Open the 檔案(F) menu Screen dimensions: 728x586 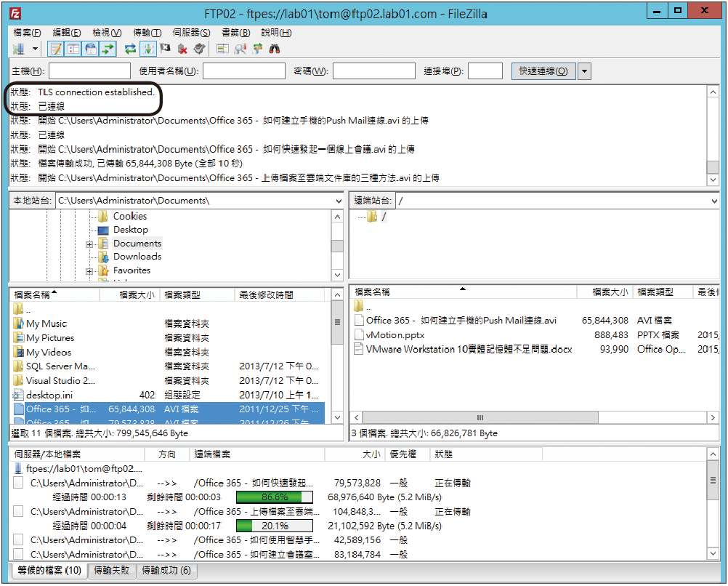(27, 33)
